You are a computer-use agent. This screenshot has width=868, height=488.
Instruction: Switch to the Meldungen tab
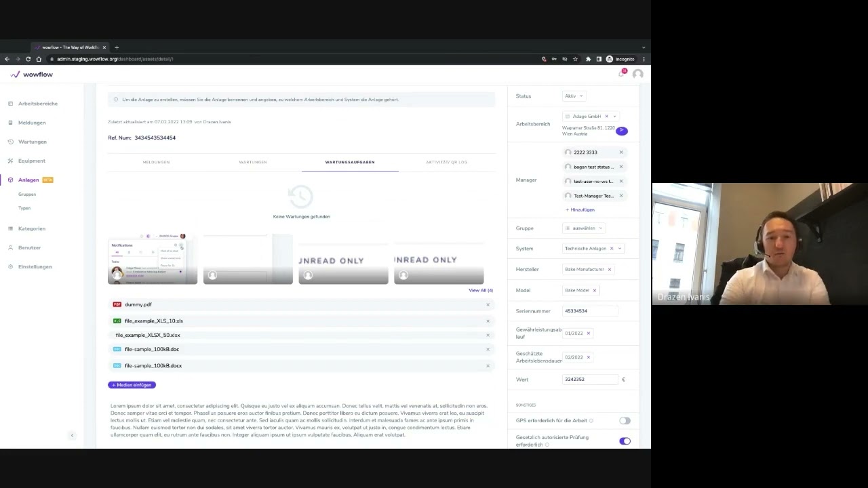[x=156, y=162]
